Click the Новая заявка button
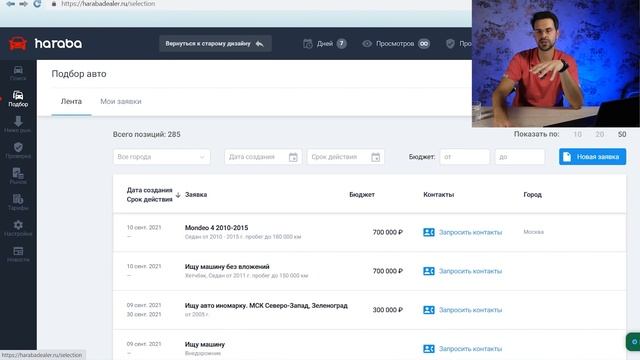The image size is (640, 360). pos(592,157)
